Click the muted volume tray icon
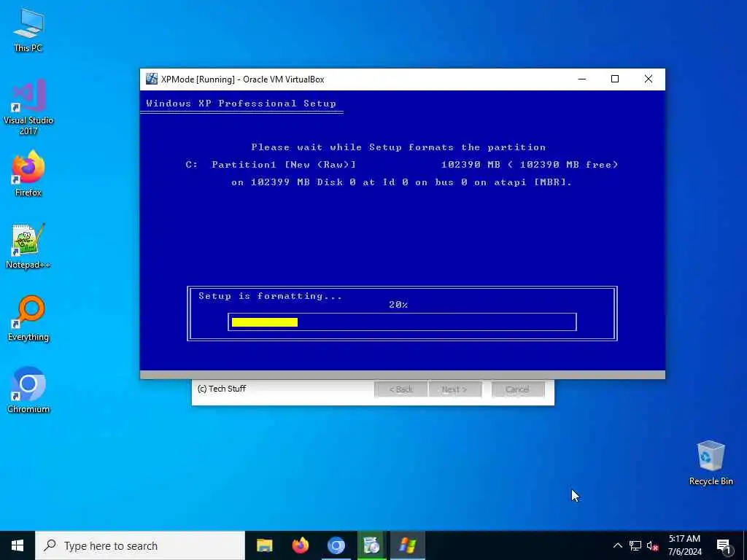 click(x=652, y=545)
